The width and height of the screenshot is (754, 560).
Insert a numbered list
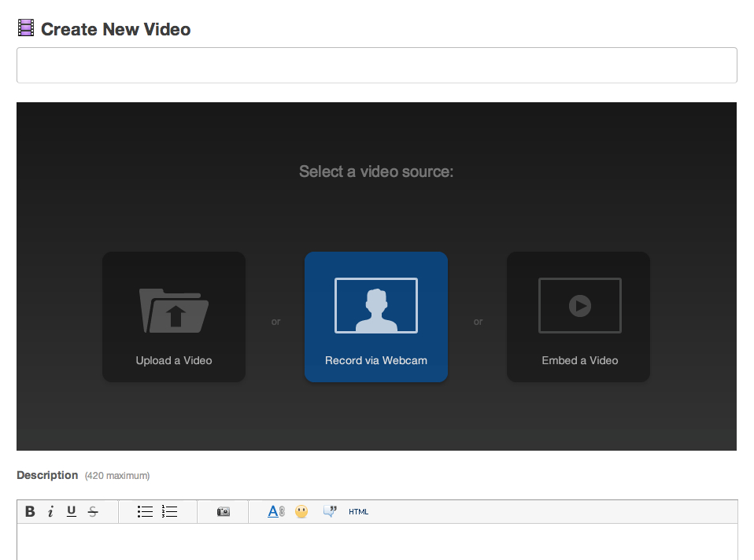tap(169, 512)
